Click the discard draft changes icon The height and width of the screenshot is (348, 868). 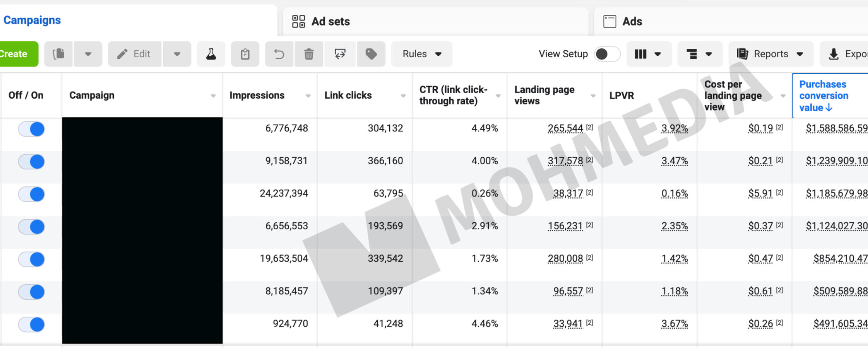pos(340,54)
